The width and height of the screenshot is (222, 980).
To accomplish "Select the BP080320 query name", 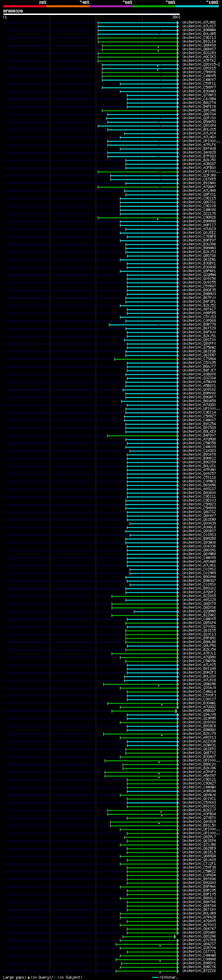I will point(13,11).
